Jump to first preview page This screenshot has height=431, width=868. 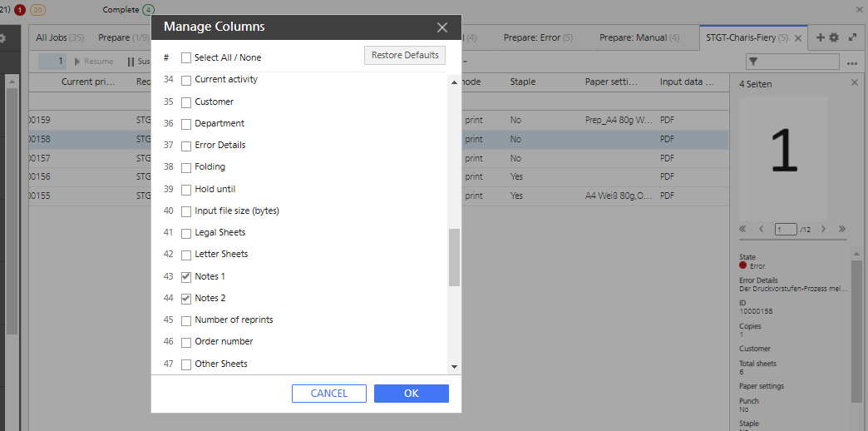coord(743,229)
